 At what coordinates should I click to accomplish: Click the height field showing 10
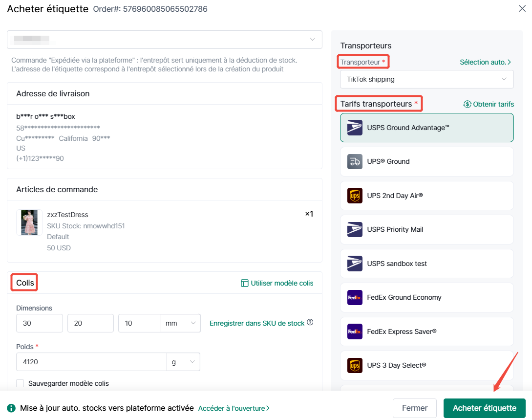tap(139, 323)
